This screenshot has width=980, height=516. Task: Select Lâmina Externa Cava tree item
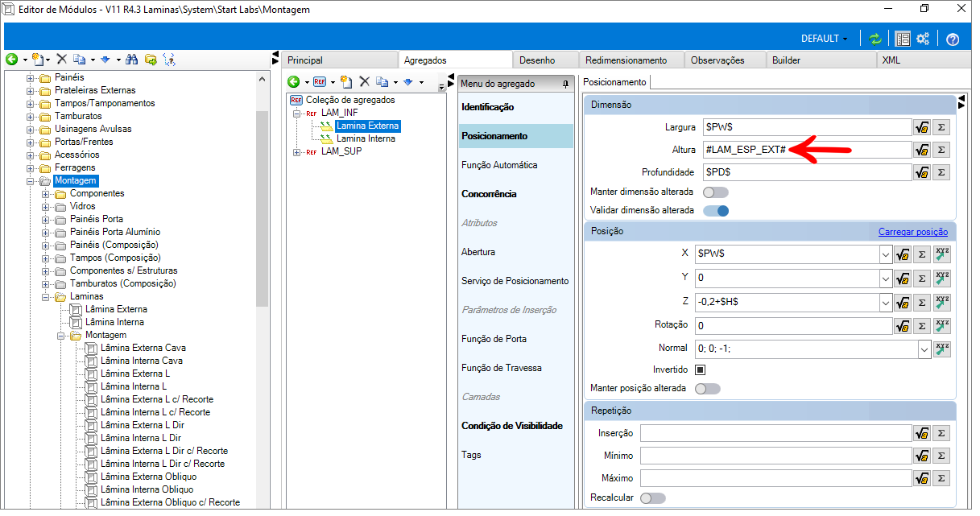(x=142, y=348)
